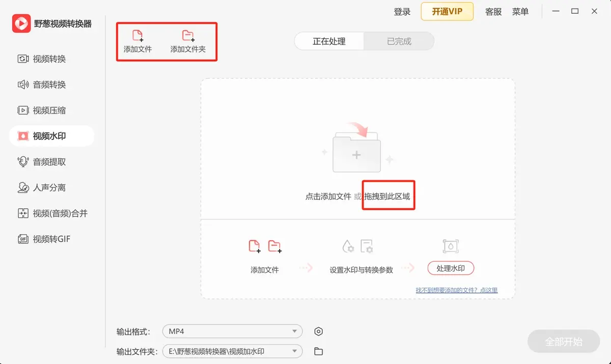Click the output folder browse icon
The width and height of the screenshot is (611, 364).
(x=319, y=351)
